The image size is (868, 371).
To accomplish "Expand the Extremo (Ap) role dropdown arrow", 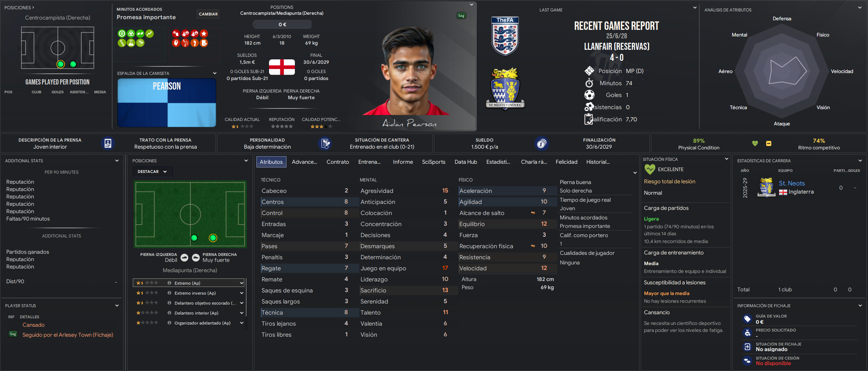I will 241,283.
